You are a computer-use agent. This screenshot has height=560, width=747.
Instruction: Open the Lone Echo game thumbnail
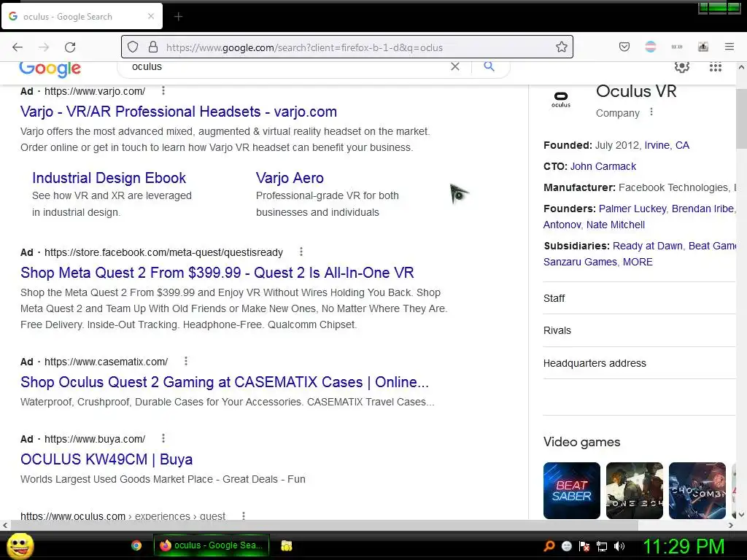click(x=635, y=491)
